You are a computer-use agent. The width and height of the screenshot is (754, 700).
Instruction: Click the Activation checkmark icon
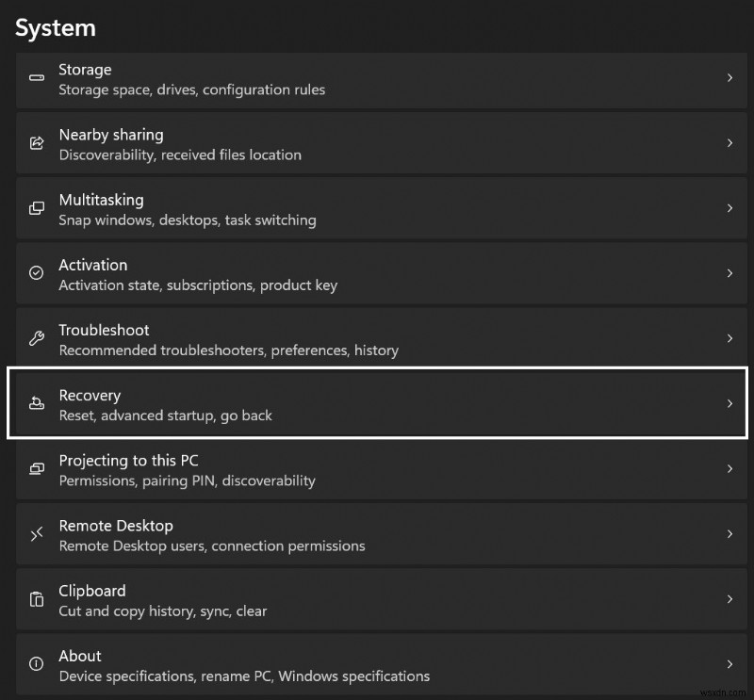coord(36,273)
